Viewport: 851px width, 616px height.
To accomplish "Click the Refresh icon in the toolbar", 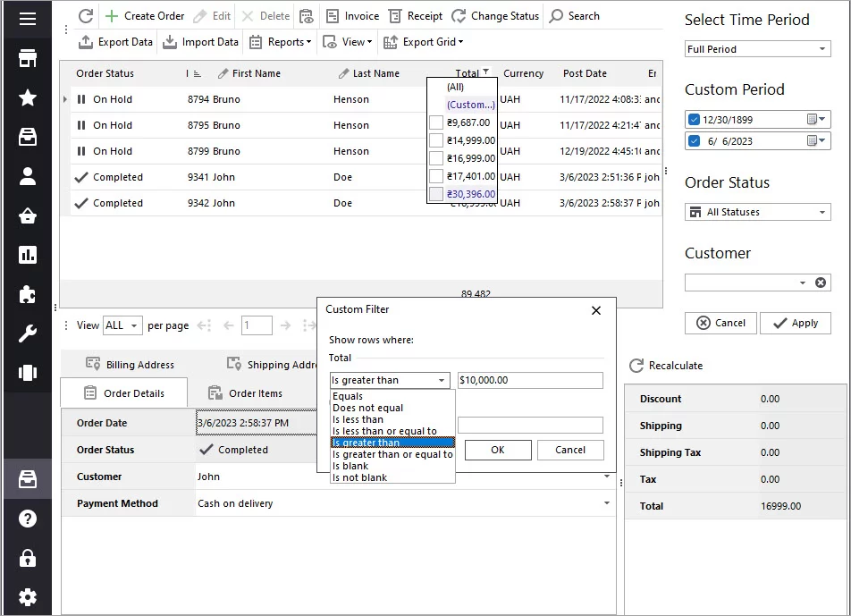I will click(x=86, y=16).
